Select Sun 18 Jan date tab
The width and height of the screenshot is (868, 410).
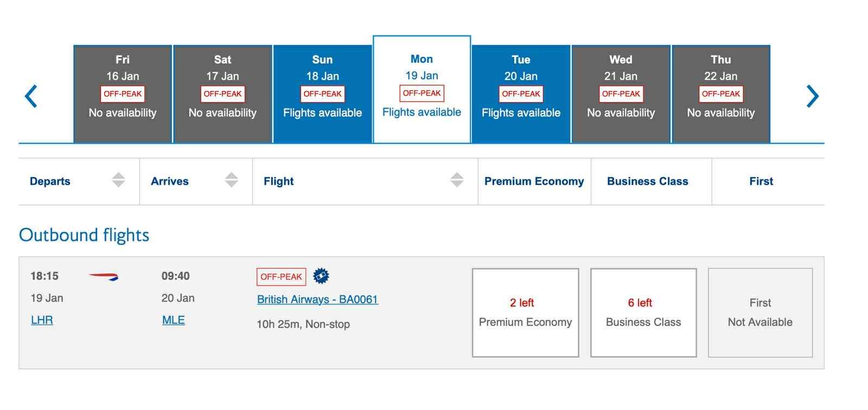point(322,94)
